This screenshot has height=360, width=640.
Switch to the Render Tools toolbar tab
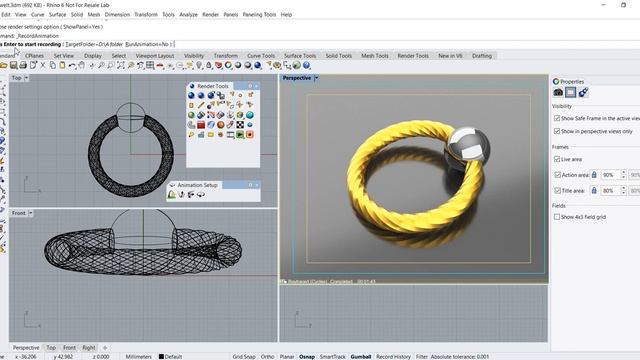coord(413,56)
